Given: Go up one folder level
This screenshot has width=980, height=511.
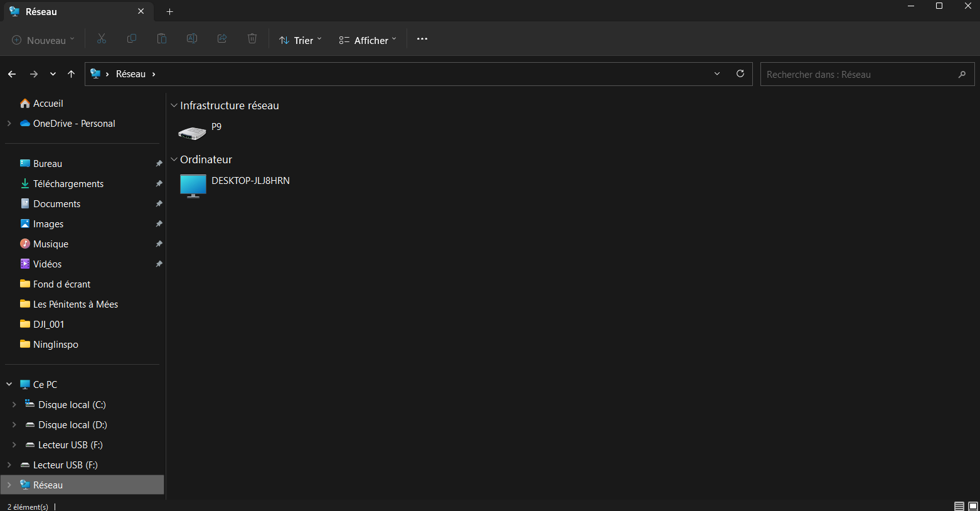Looking at the screenshot, I should (x=72, y=74).
